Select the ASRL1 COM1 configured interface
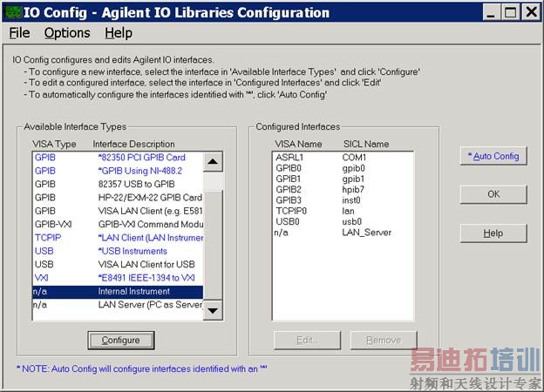Image resolution: width=544 pixels, height=392 pixels. [343, 158]
